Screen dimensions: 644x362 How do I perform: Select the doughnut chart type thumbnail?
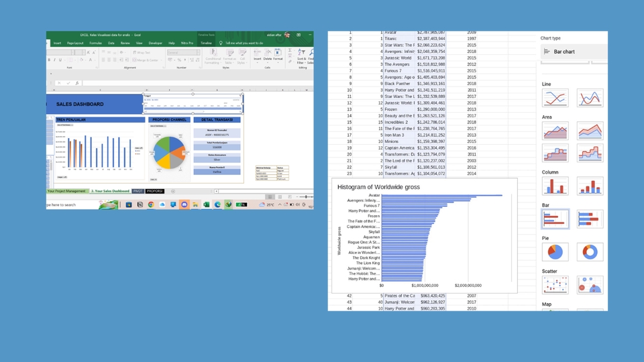[x=590, y=252]
